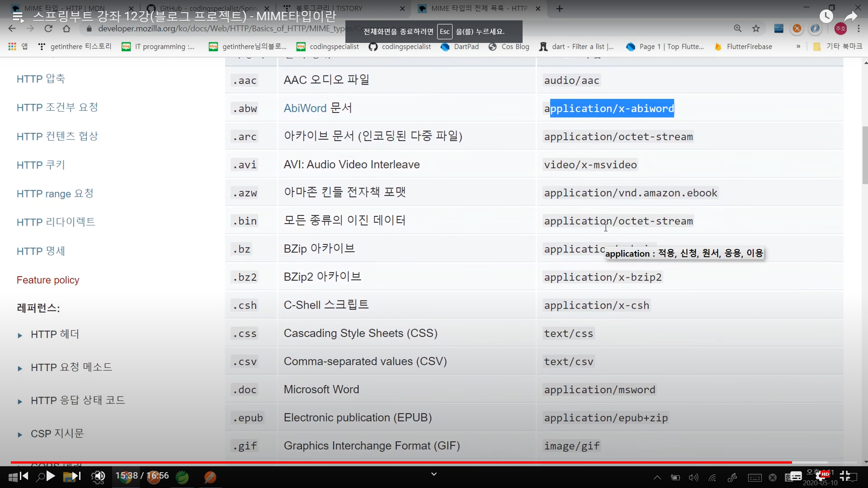Open the Watch later clock icon

[x=826, y=17]
